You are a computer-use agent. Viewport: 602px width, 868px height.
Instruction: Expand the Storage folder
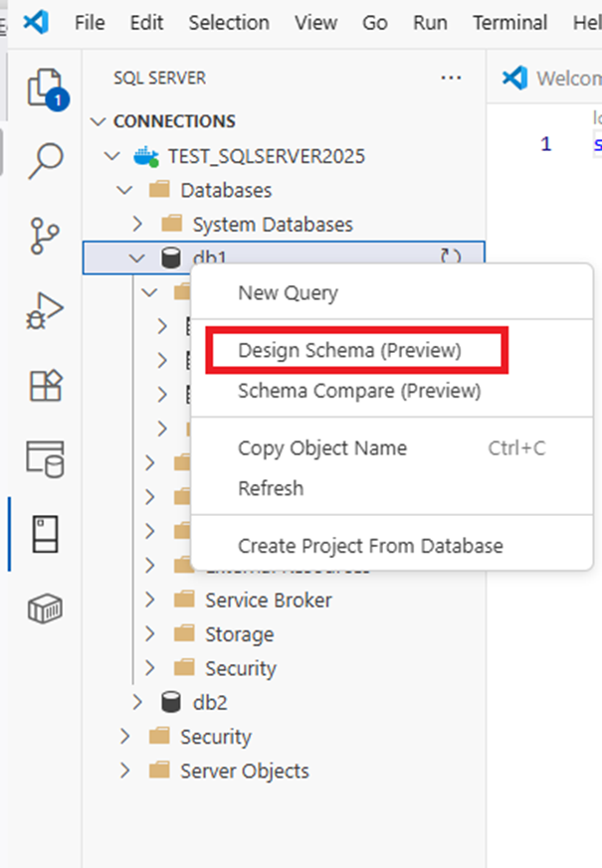(x=149, y=633)
